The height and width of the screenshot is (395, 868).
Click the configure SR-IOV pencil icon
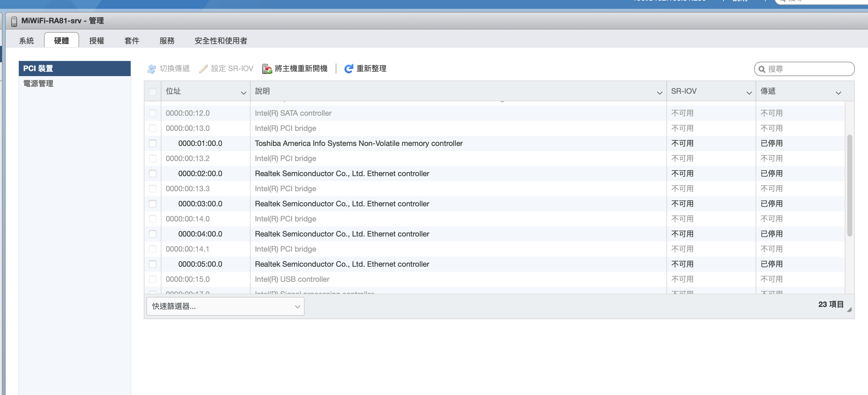pos(203,69)
